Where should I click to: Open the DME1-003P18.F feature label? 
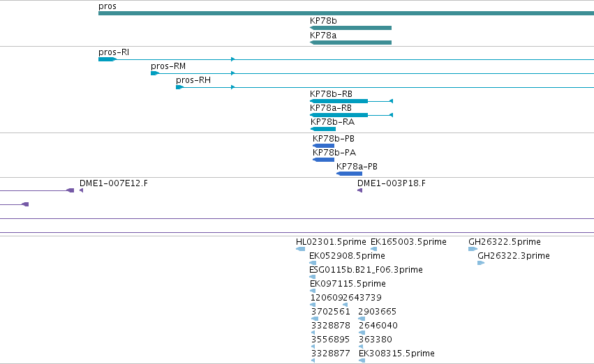pos(392,183)
